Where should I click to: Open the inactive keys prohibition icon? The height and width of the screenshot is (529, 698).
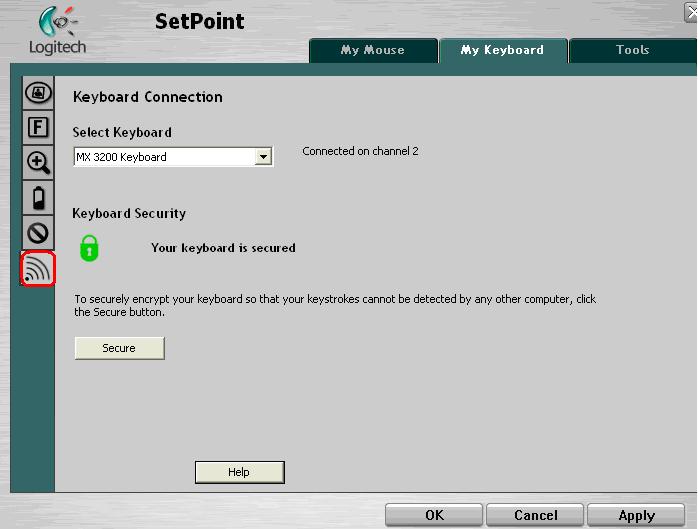pyautogui.click(x=38, y=233)
